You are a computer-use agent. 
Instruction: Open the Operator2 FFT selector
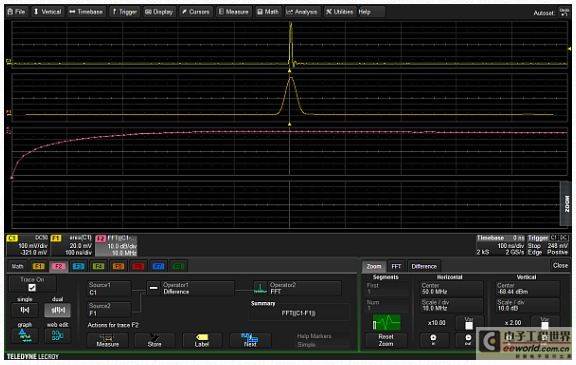pyautogui.click(x=297, y=289)
